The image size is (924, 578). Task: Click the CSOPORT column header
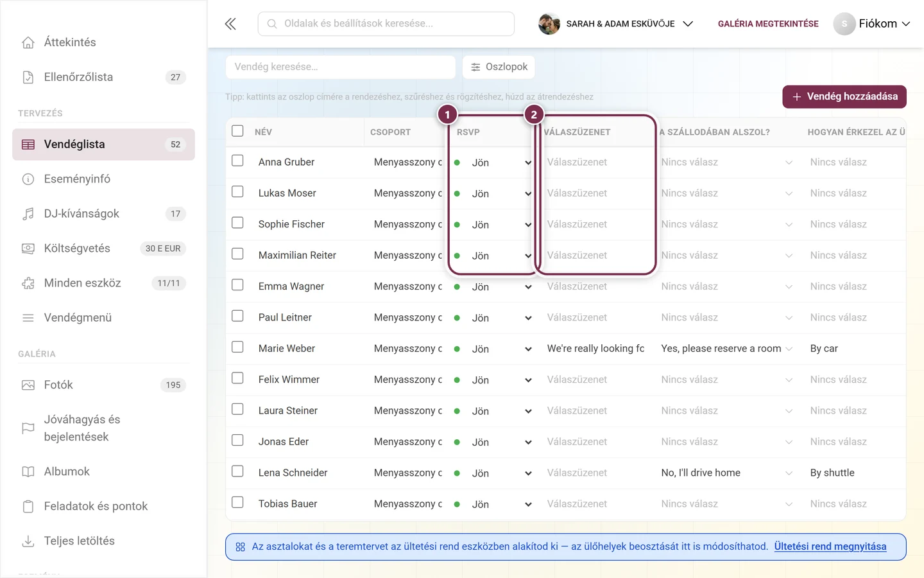tap(390, 132)
